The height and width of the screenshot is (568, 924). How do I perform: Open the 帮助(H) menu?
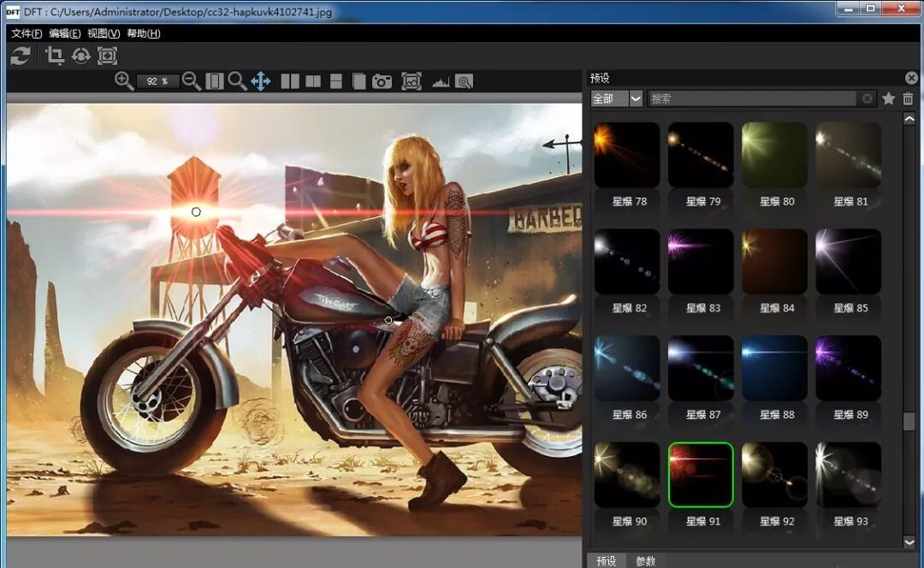coord(143,33)
